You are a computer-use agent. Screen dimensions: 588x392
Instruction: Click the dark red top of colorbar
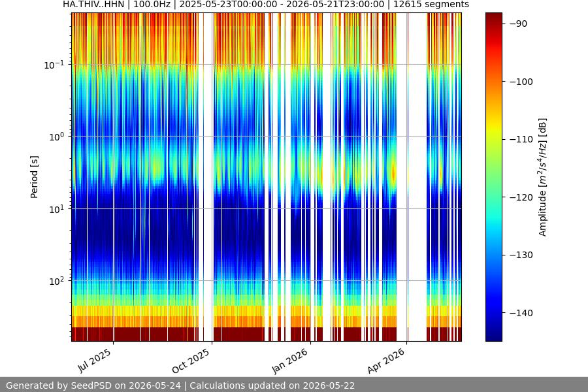tap(493, 18)
